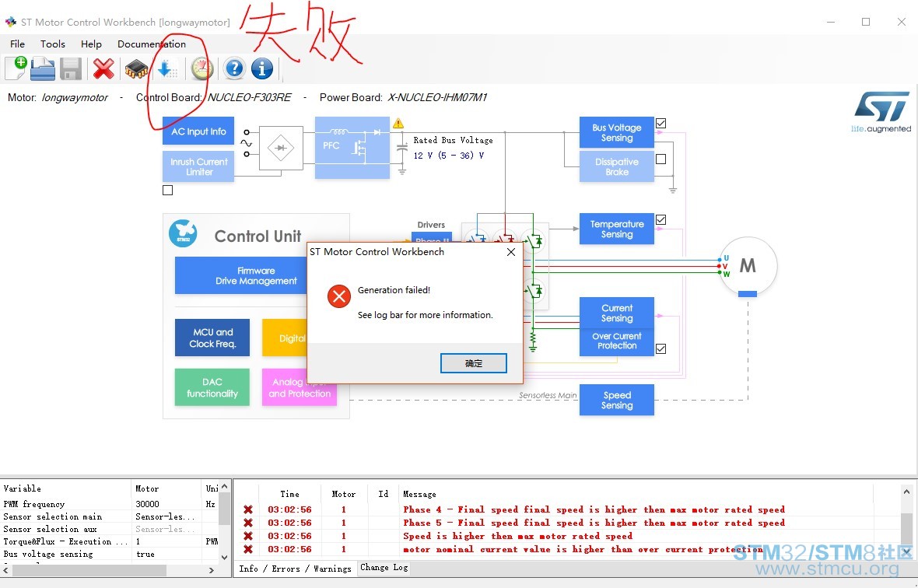Open the Help menu

click(x=91, y=44)
